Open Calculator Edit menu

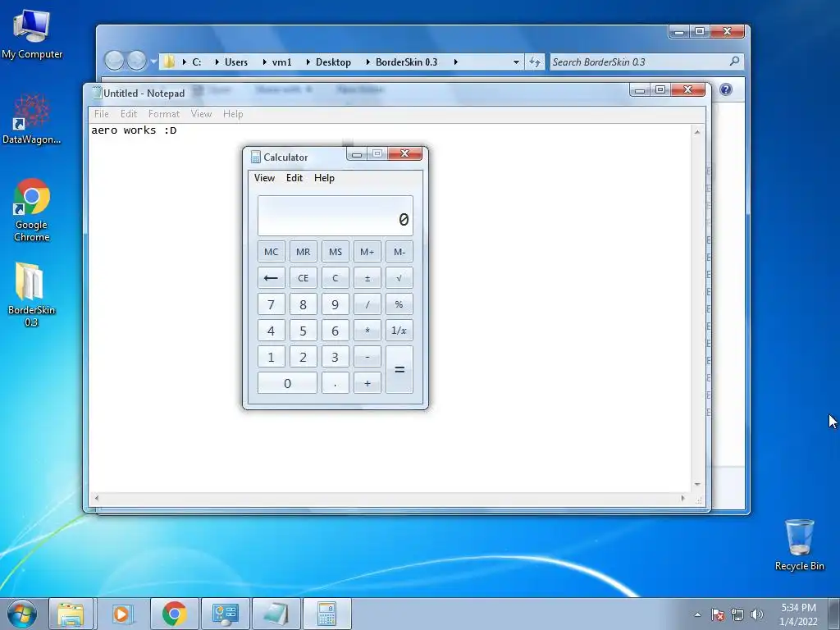[x=294, y=178]
